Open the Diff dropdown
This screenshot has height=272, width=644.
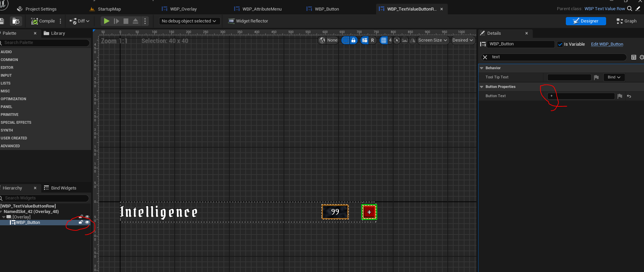click(x=80, y=21)
